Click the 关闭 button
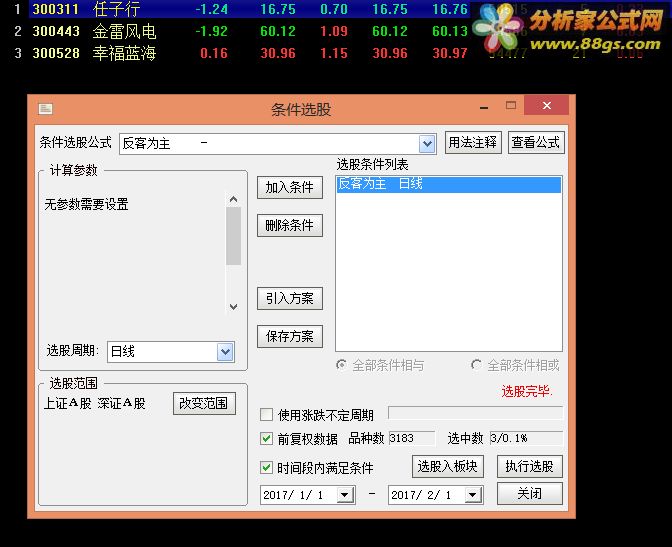The image size is (672, 547). click(530, 493)
